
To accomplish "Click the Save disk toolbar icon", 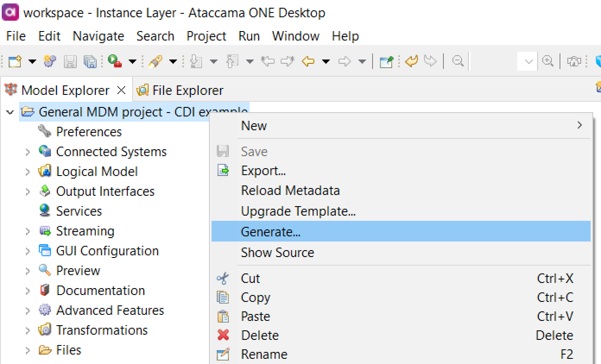I will click(x=70, y=62).
